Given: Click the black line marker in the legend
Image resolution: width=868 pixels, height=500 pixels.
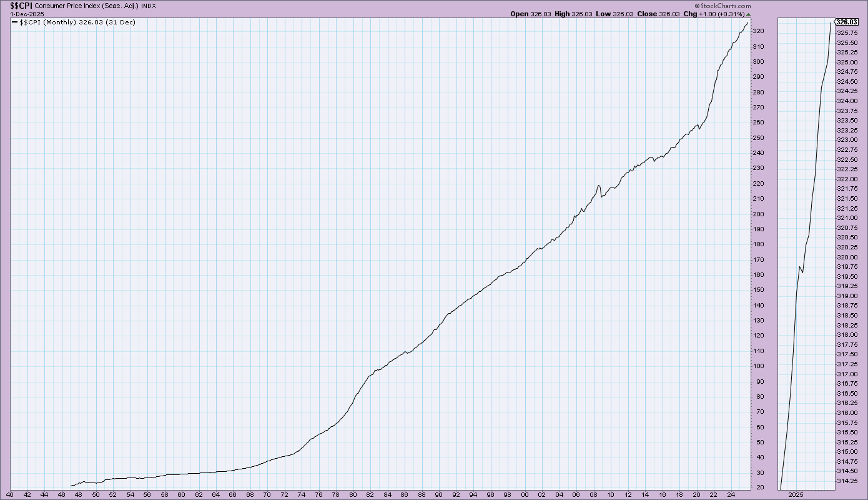Looking at the screenshot, I should pyautogui.click(x=15, y=22).
